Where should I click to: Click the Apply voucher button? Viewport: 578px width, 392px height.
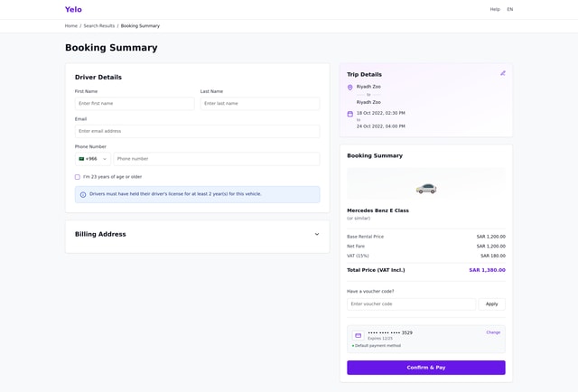tap(491, 304)
